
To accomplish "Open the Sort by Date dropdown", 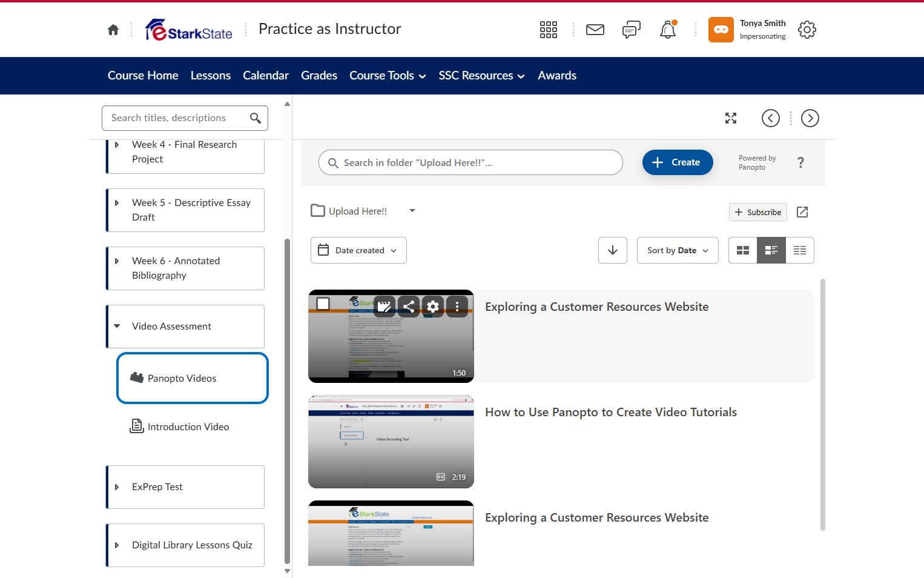I will 678,250.
